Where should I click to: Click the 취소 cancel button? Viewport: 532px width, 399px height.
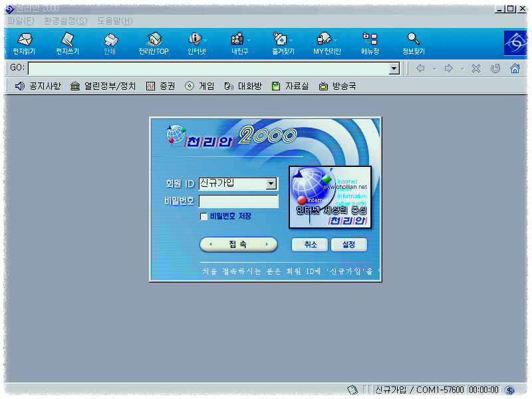[310, 245]
